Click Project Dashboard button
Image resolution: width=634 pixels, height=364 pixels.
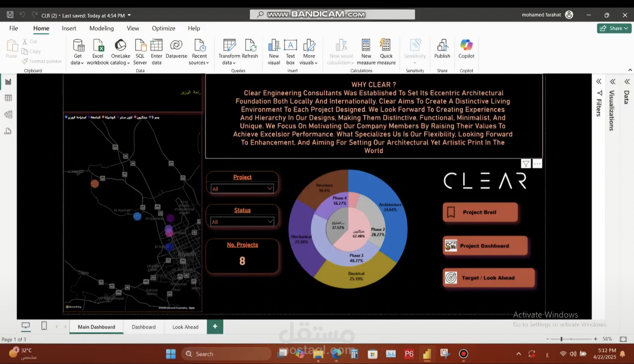(x=485, y=246)
